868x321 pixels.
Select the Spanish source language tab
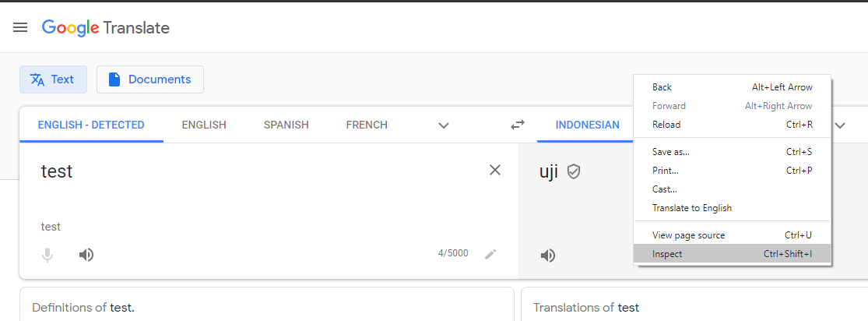pos(286,125)
